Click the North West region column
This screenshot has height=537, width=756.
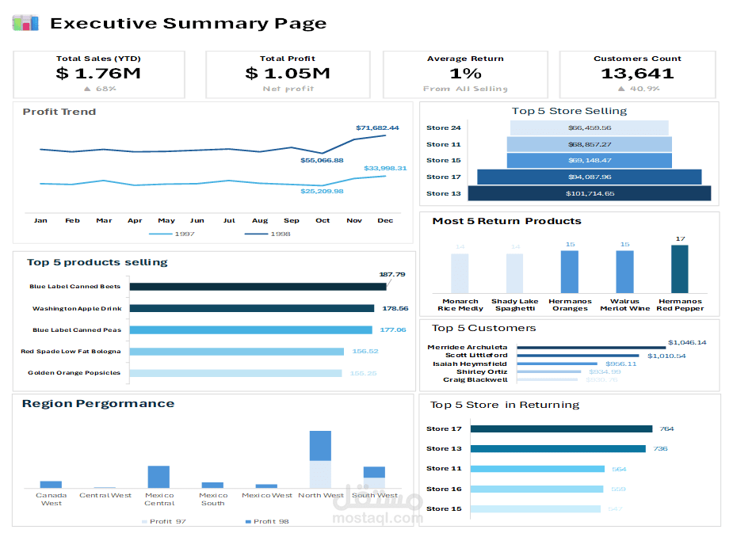coord(321,459)
